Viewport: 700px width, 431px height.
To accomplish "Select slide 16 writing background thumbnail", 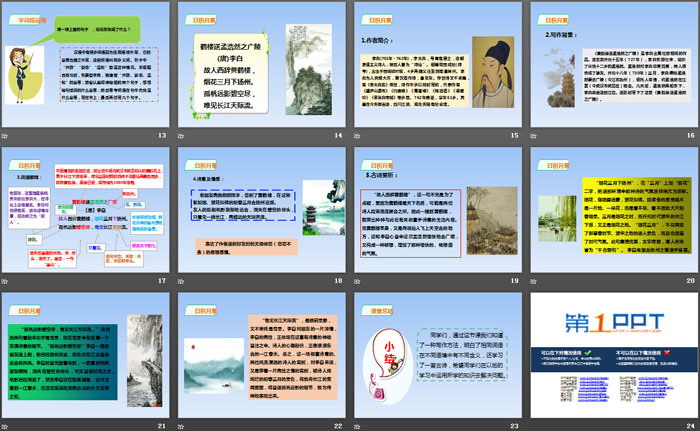I will pos(614,65).
